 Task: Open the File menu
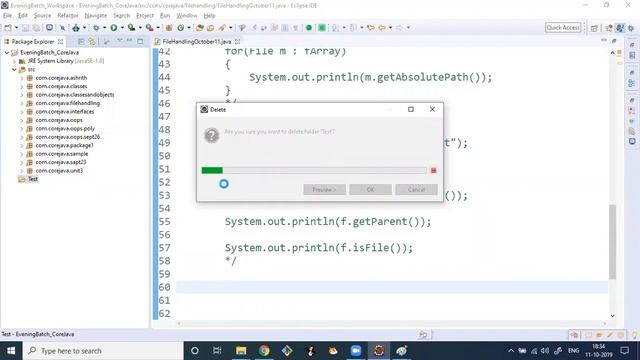[x=7, y=16]
